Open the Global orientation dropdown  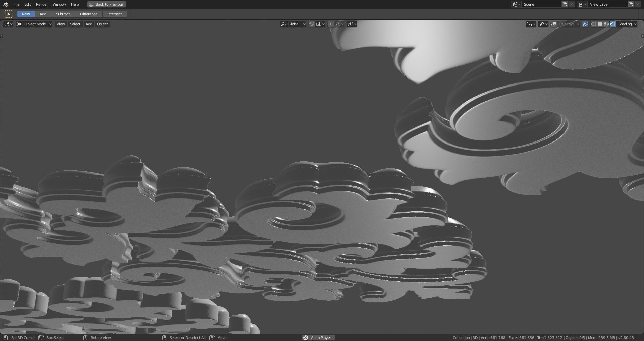[293, 24]
